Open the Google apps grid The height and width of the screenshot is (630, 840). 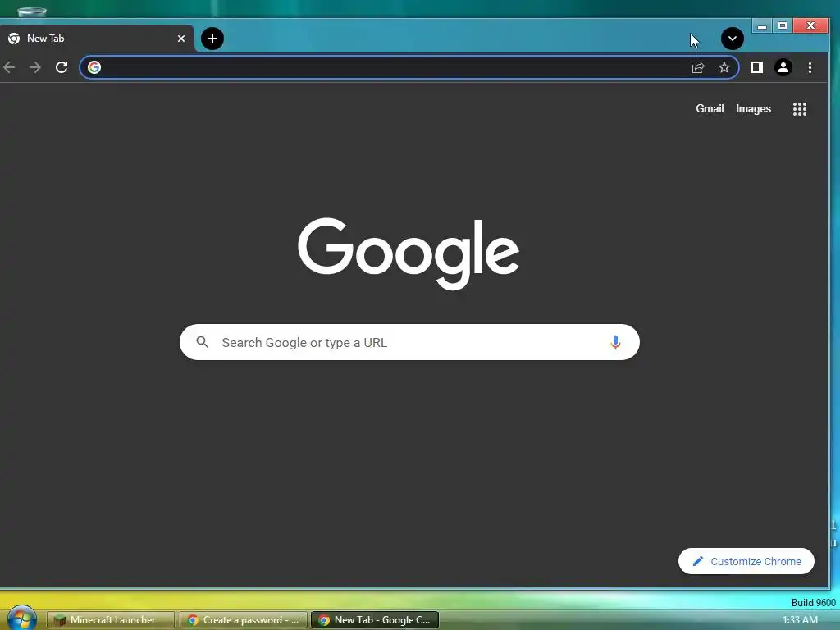click(x=800, y=109)
